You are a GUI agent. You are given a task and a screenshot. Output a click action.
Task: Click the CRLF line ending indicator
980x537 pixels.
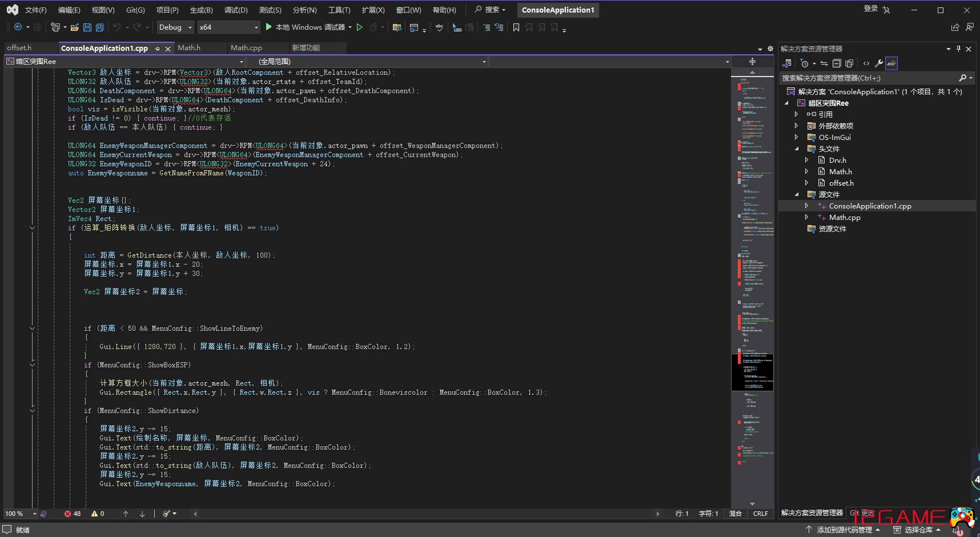coord(760,514)
